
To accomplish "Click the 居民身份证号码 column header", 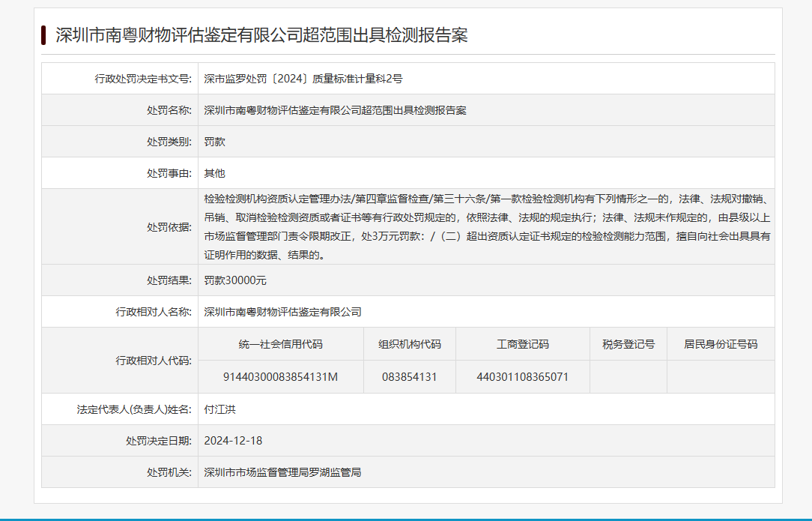I will click(x=721, y=344).
